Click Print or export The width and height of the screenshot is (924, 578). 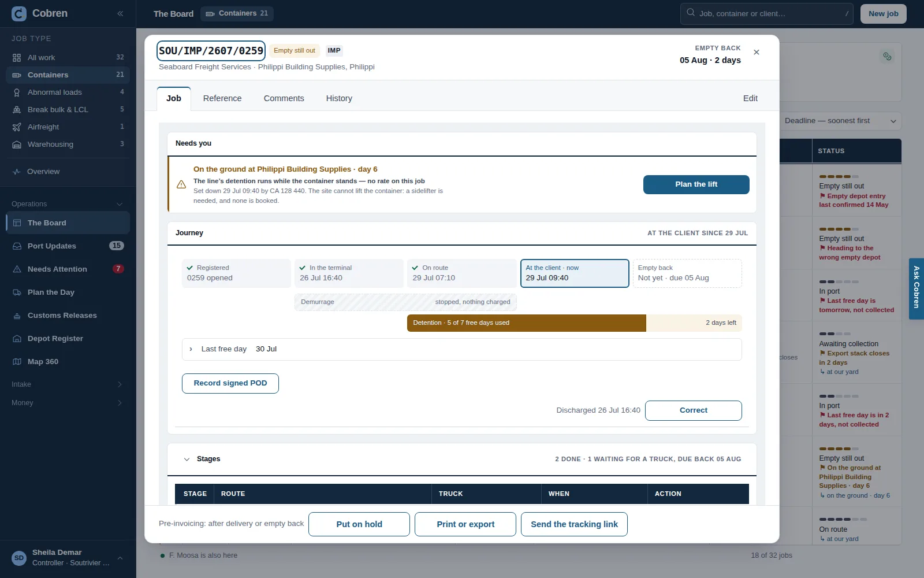coord(465,524)
